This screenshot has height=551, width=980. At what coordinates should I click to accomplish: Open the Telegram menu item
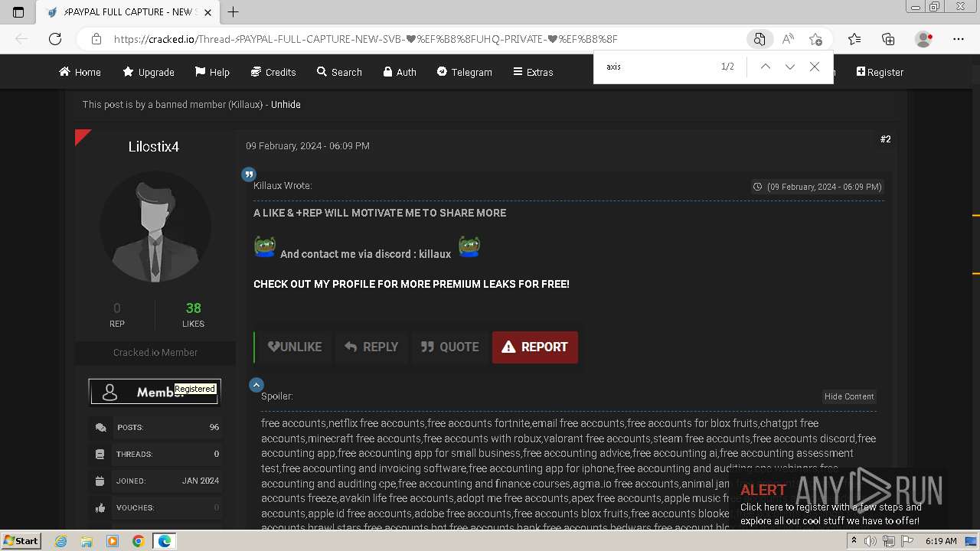pos(465,72)
